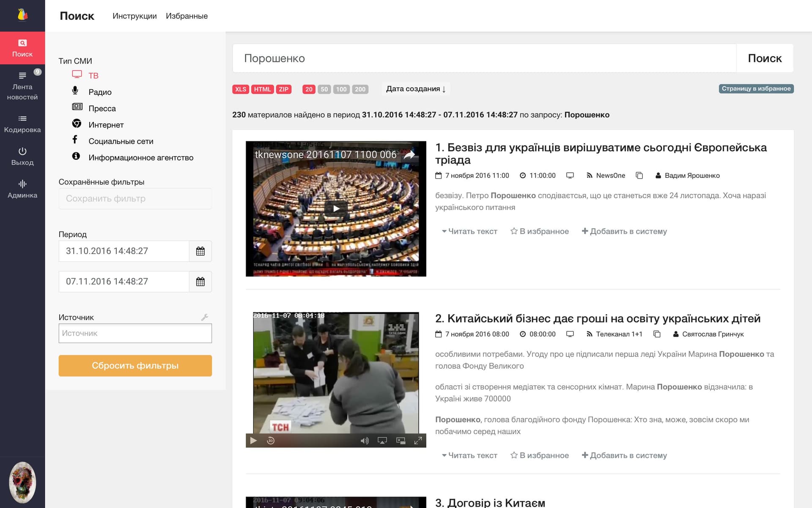Click Сбросить фильтры button
Screen dimensions: 812x508
click(x=135, y=366)
